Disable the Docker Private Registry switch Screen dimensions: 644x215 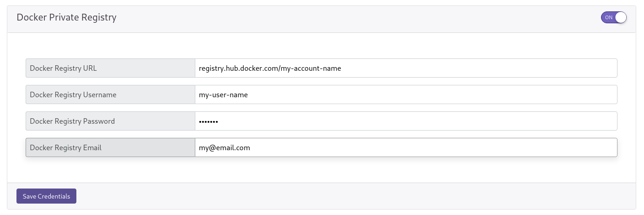613,17
